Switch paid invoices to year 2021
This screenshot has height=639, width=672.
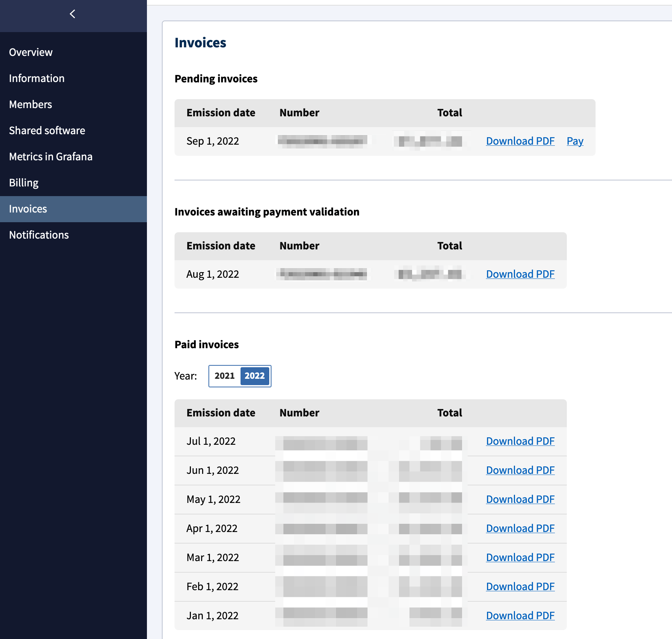[x=224, y=376]
